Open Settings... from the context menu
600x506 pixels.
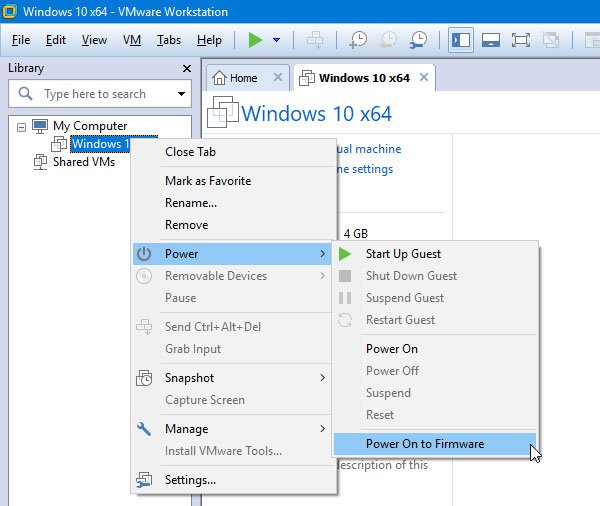click(x=234, y=480)
